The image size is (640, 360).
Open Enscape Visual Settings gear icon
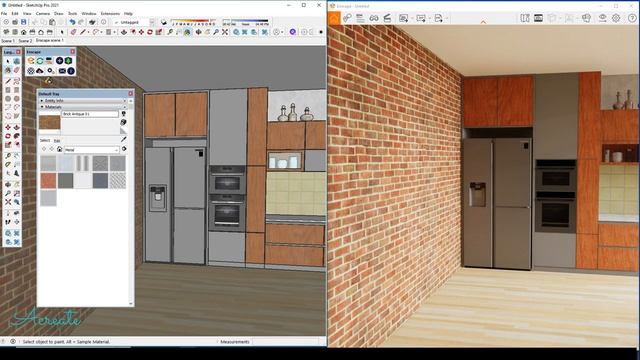[x=616, y=18]
